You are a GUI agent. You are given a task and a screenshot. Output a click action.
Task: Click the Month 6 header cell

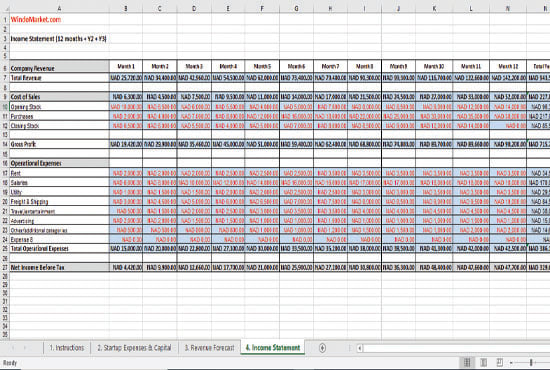pyautogui.click(x=296, y=66)
